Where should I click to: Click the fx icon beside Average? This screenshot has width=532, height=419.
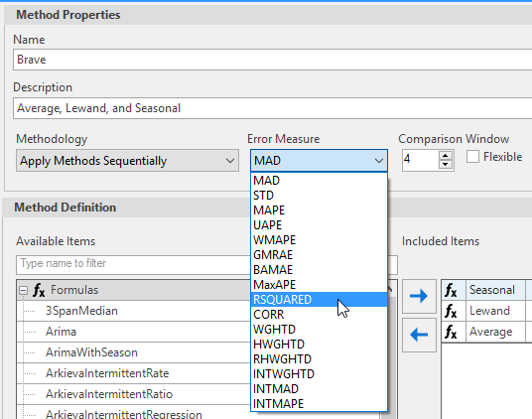click(451, 332)
